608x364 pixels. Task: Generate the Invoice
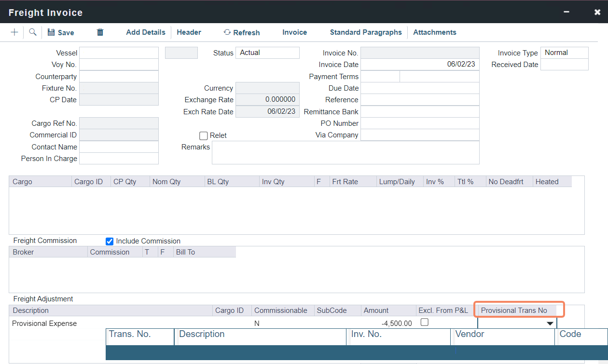294,32
